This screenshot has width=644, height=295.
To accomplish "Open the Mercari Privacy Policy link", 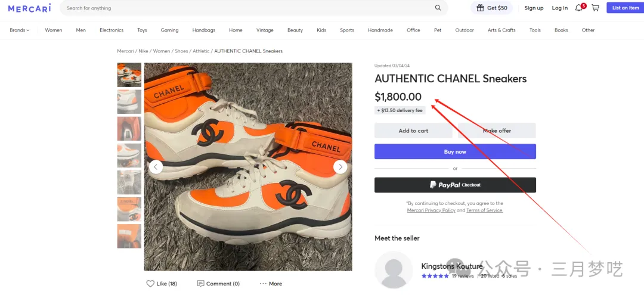I will [x=431, y=210].
